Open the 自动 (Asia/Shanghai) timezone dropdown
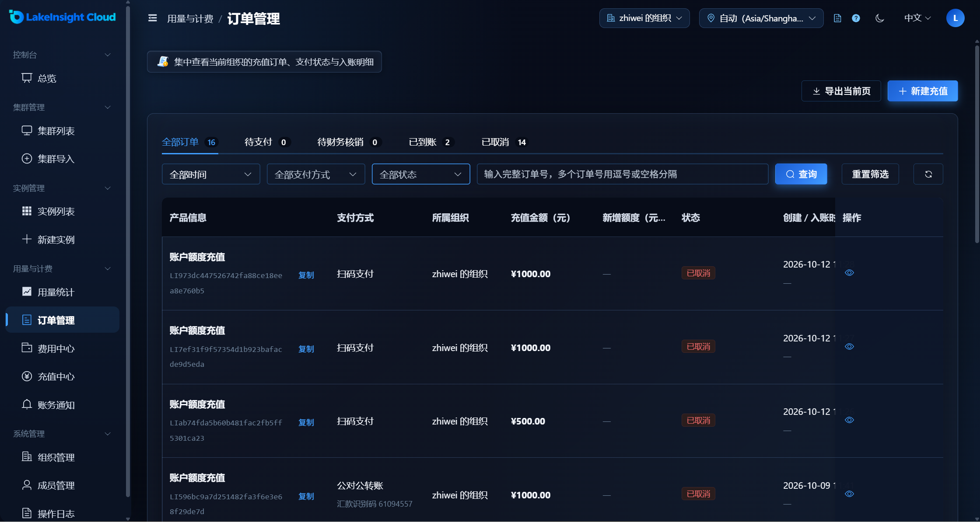980x522 pixels. tap(761, 18)
